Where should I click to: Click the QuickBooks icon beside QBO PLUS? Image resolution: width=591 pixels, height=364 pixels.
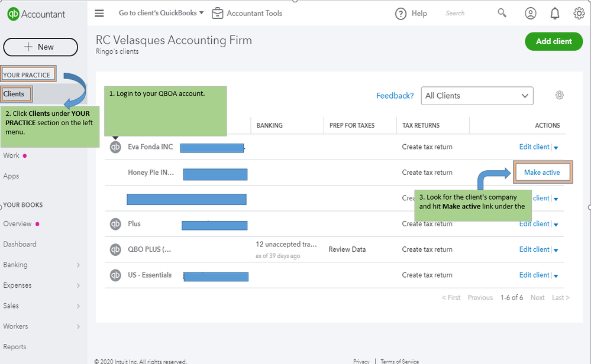pyautogui.click(x=115, y=249)
